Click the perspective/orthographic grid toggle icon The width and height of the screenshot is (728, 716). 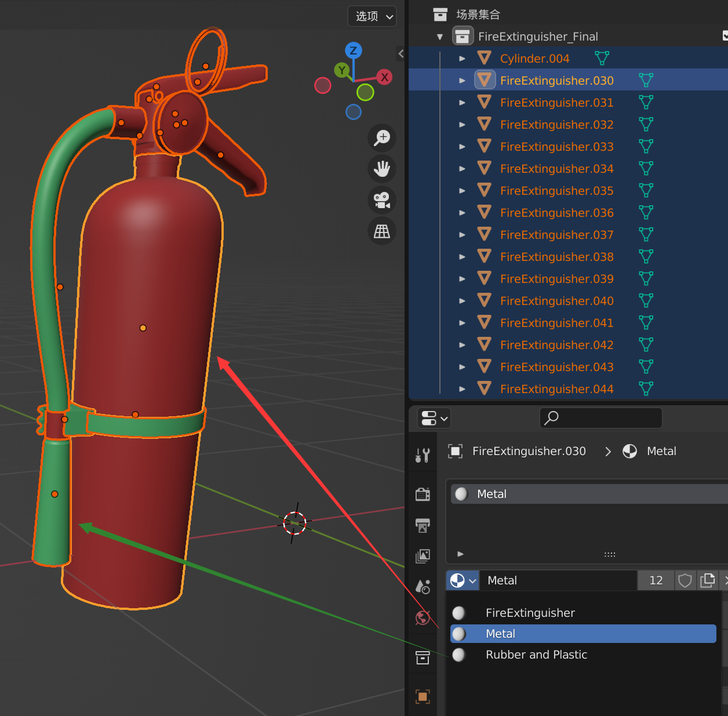[381, 231]
